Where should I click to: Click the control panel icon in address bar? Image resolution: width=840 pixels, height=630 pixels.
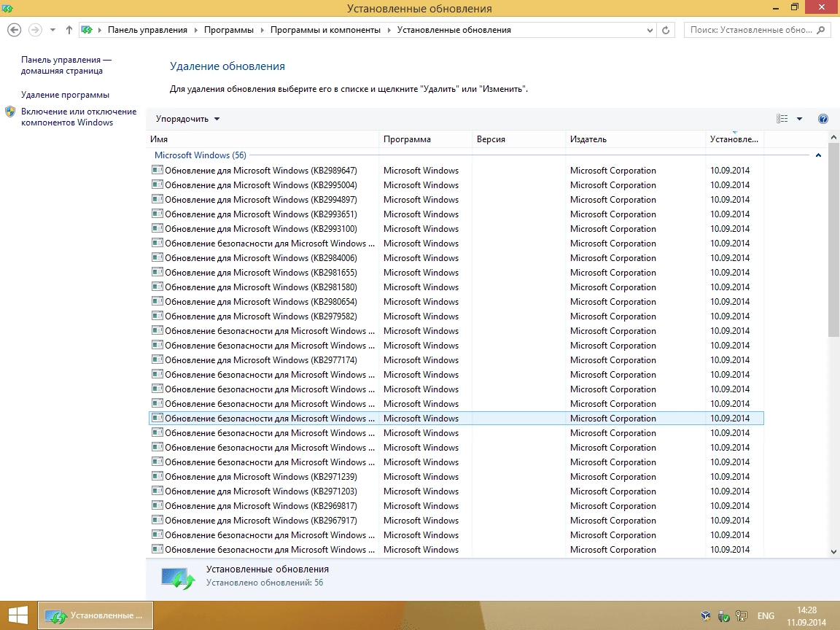[87, 30]
